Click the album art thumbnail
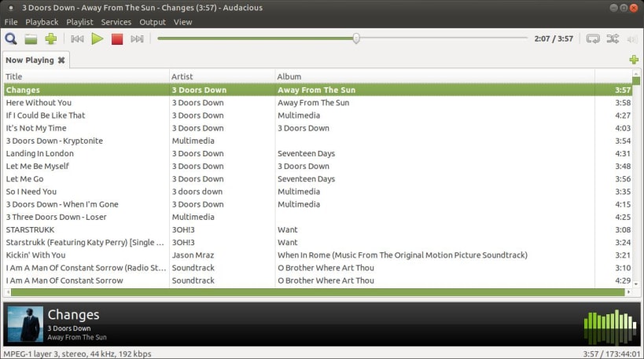The width and height of the screenshot is (644, 359). (x=25, y=324)
